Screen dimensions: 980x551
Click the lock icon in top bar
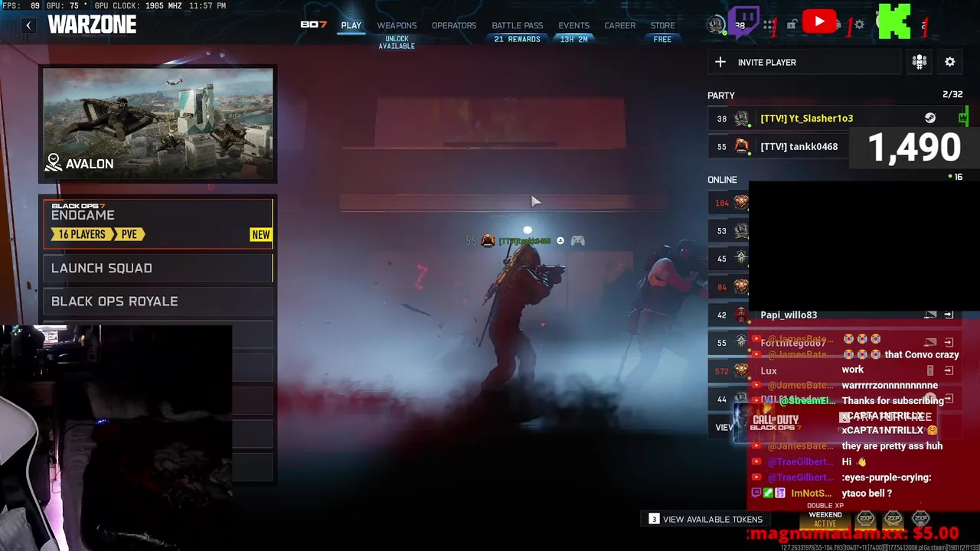tap(792, 24)
